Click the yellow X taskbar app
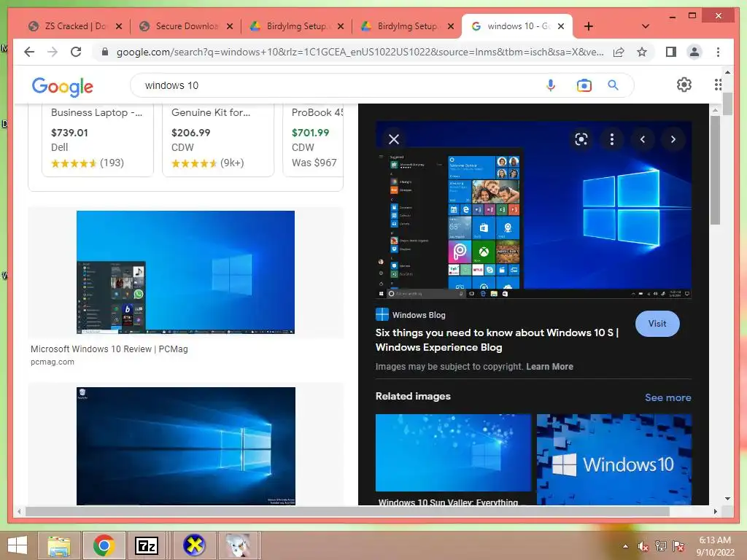747x560 pixels. pos(194,545)
